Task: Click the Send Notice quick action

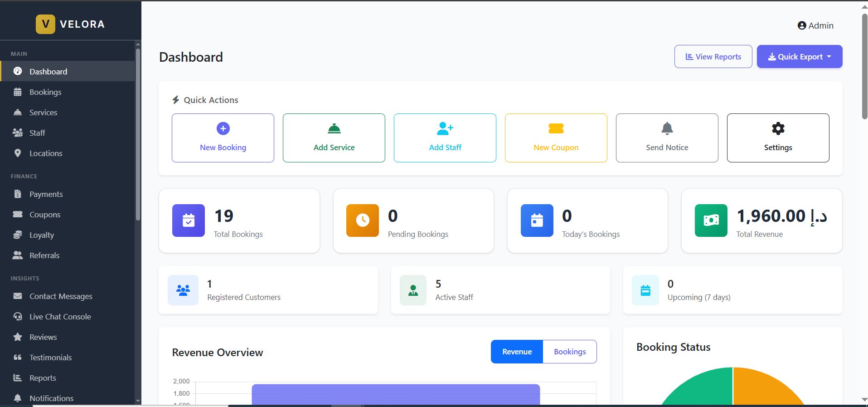Action: pyautogui.click(x=667, y=138)
